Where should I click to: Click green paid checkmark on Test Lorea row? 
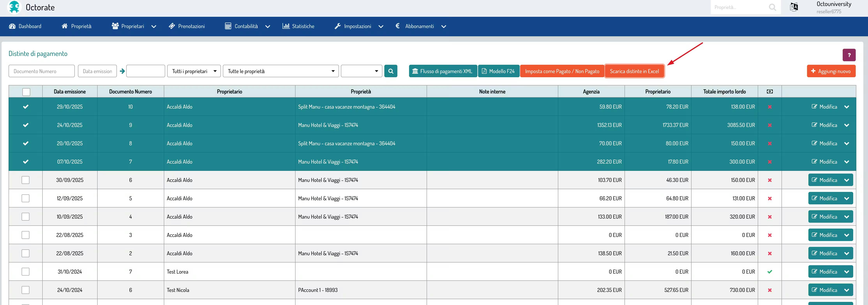point(770,272)
